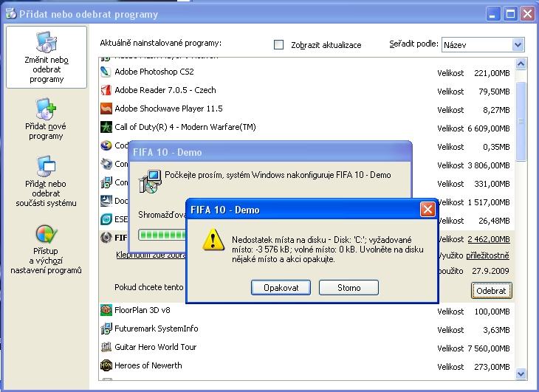Click the Adobe Photoshop CS2 icon
Image resolution: width=539 pixels, height=392 pixels.
(x=106, y=72)
